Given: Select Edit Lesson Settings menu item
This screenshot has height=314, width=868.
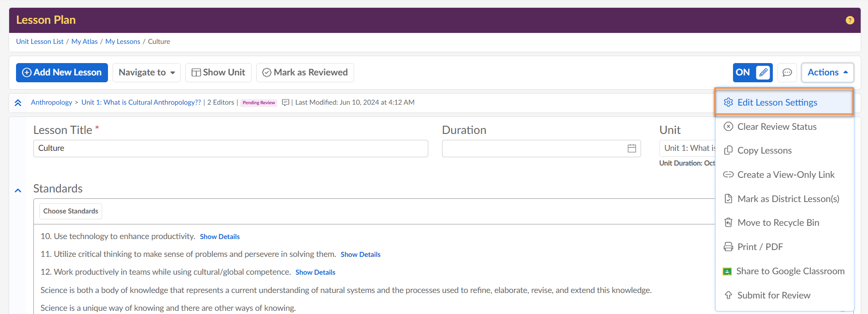Looking at the screenshot, I should (777, 102).
